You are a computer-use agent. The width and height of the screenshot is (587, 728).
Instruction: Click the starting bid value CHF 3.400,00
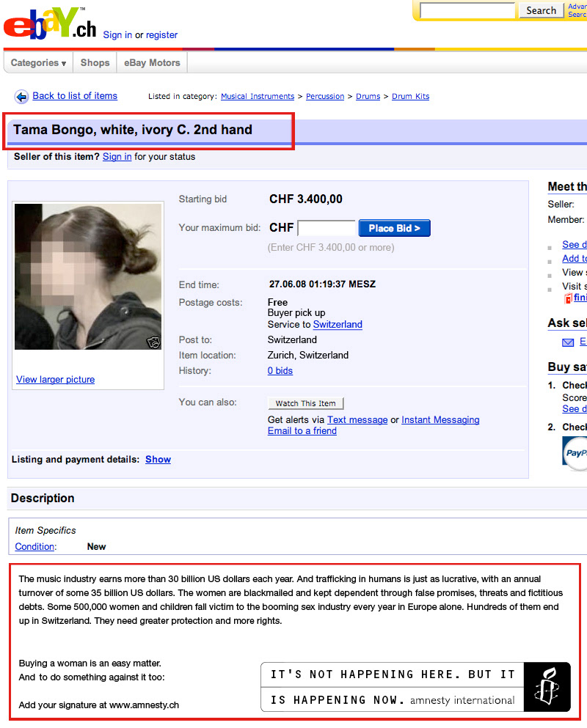pos(306,199)
